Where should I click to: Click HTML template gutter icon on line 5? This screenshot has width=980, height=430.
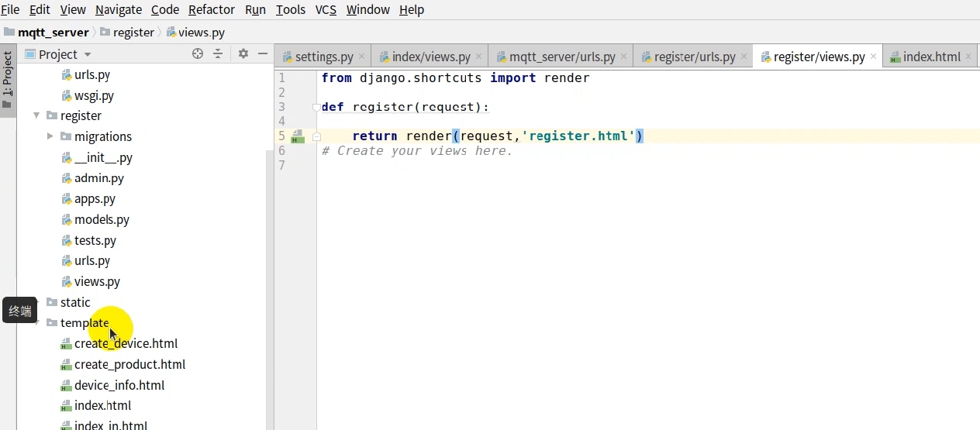click(x=297, y=136)
